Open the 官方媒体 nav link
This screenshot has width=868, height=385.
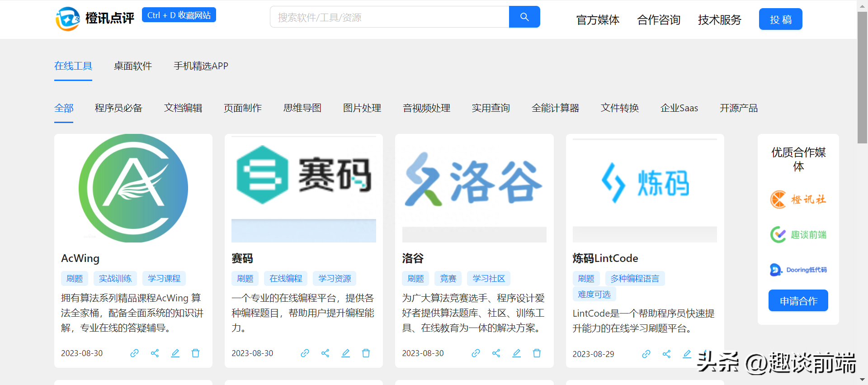click(598, 20)
